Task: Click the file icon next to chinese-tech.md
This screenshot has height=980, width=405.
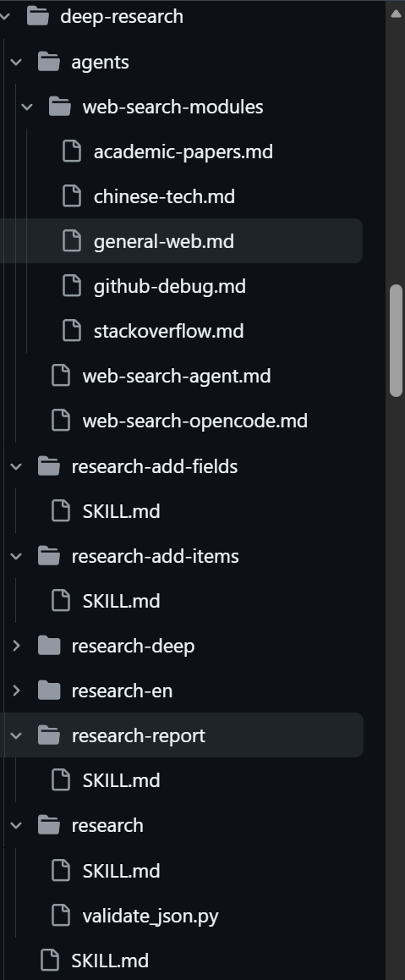Action: (x=72, y=196)
